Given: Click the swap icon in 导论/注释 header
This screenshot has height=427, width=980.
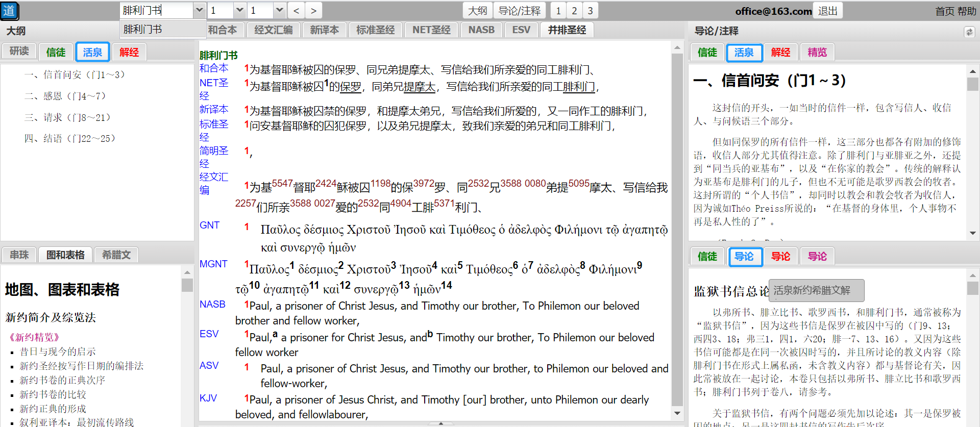Looking at the screenshot, I should tap(969, 32).
